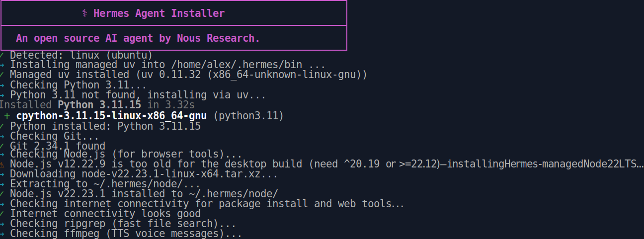This screenshot has width=644, height=239.
Task: Click the line "Python installed: Python 3.11.15"
Action: (105, 126)
